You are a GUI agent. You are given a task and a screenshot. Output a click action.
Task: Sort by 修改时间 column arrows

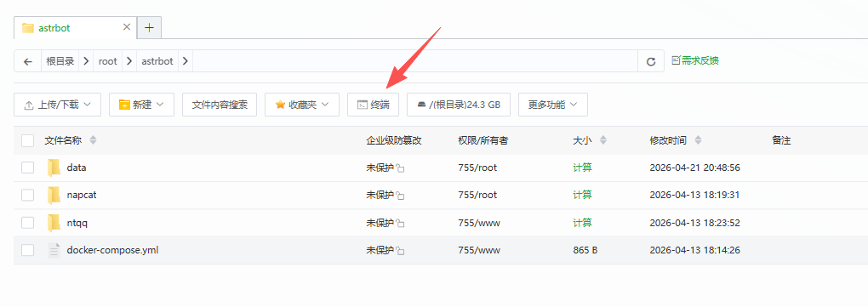pos(698,140)
